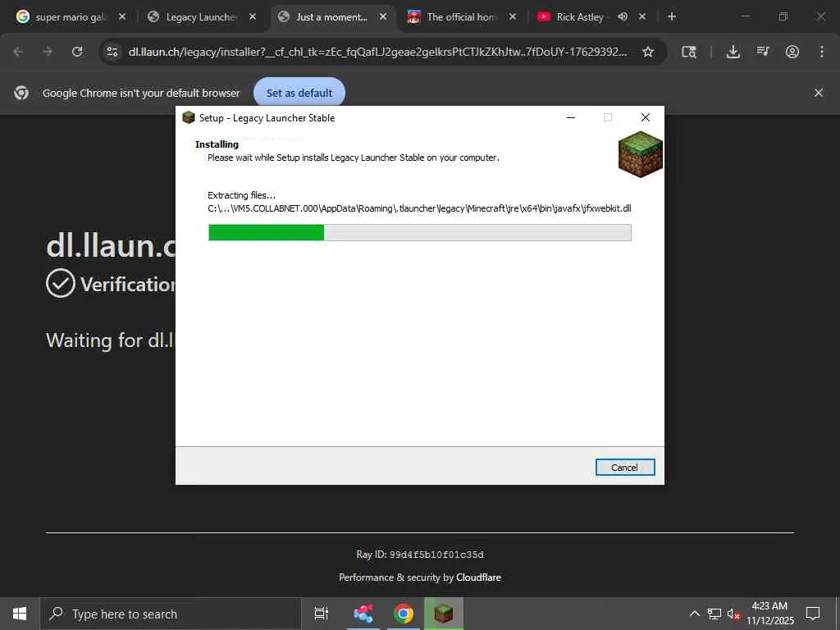This screenshot has width=840, height=630.
Task: Click the installation progress bar
Action: click(x=419, y=232)
